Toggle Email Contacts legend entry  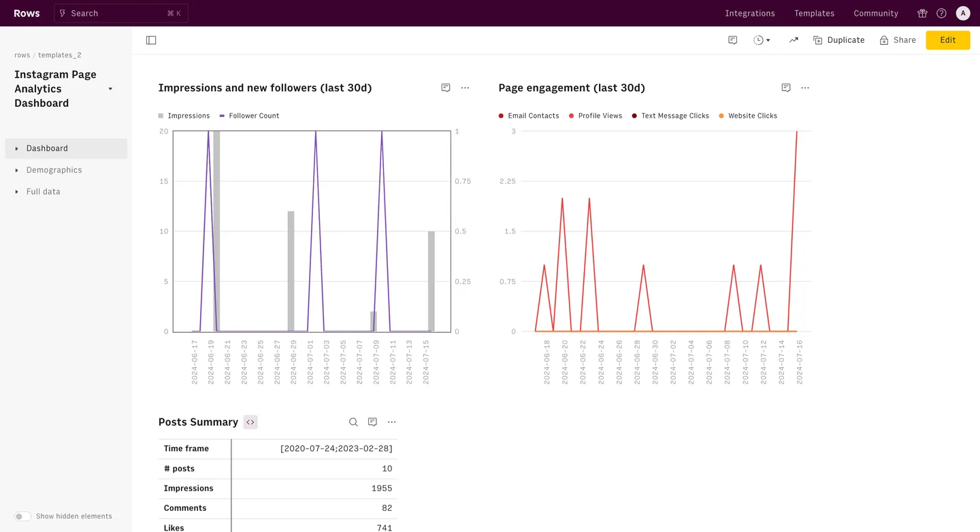529,116
